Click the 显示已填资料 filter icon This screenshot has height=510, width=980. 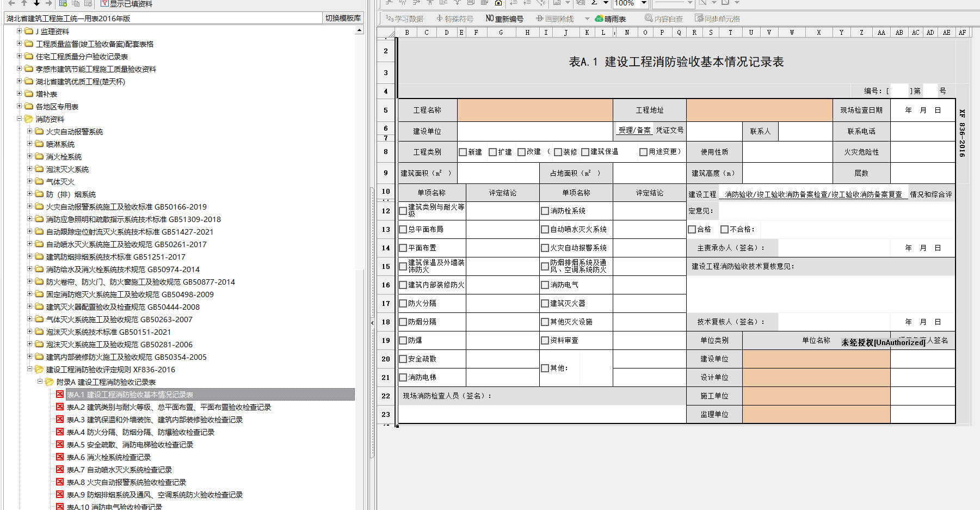tap(104, 3)
